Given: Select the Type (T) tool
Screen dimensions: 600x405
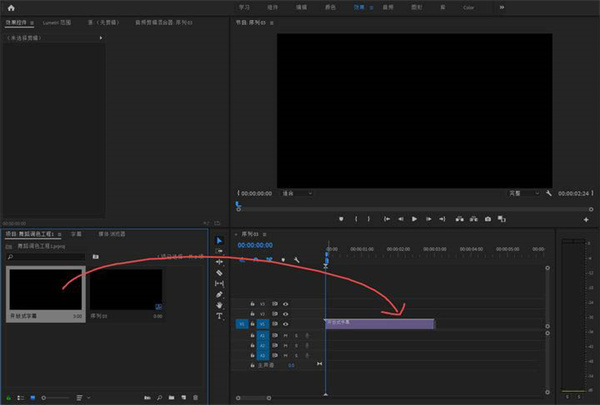Looking at the screenshot, I should 219,316.
